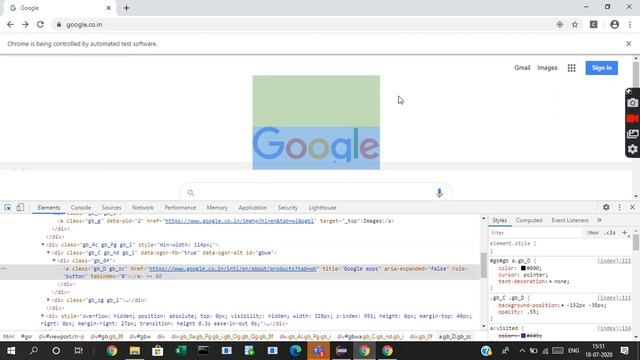Open DevTools settings gear

click(x=606, y=207)
